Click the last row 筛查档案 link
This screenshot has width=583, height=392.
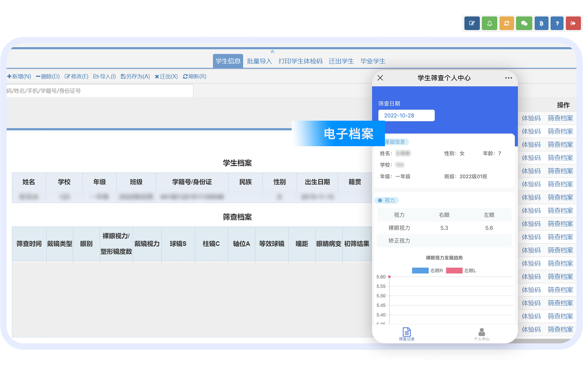pos(560,329)
